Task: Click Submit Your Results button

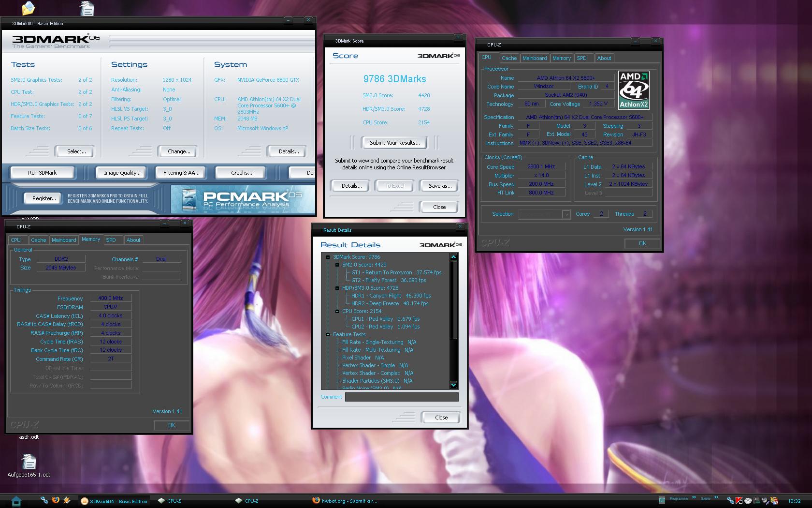Action: click(394, 143)
